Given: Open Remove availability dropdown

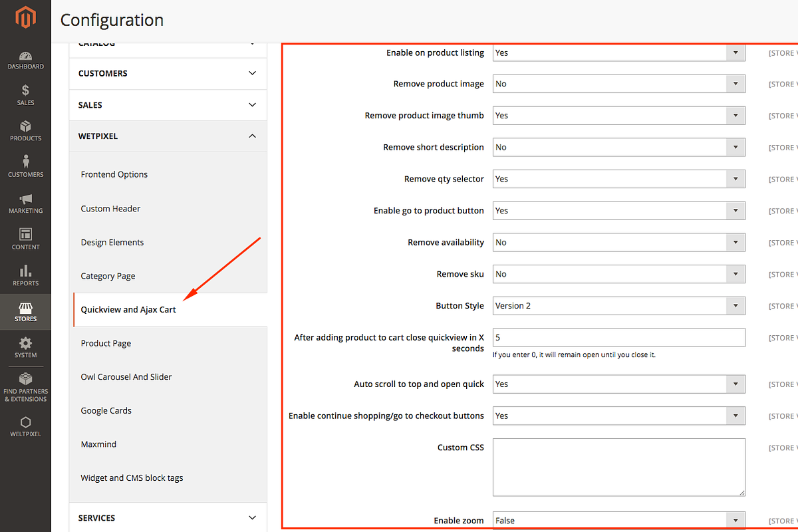Looking at the screenshot, I should click(x=618, y=242).
